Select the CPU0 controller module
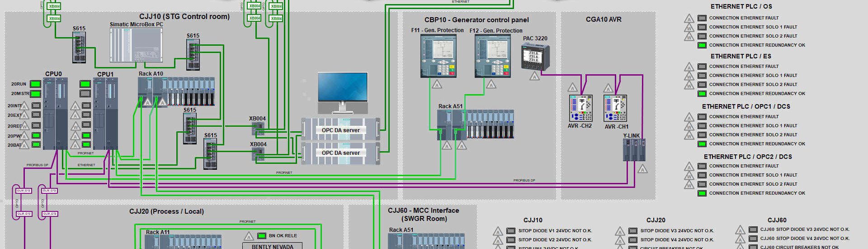The height and width of the screenshot is (249, 868). pyautogui.click(x=56, y=113)
